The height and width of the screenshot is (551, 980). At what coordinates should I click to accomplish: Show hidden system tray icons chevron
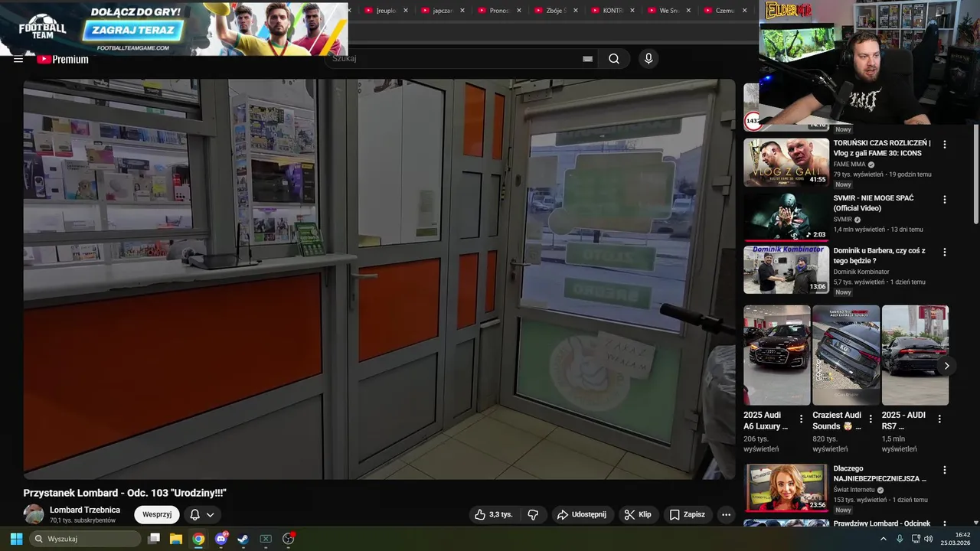[x=884, y=539]
